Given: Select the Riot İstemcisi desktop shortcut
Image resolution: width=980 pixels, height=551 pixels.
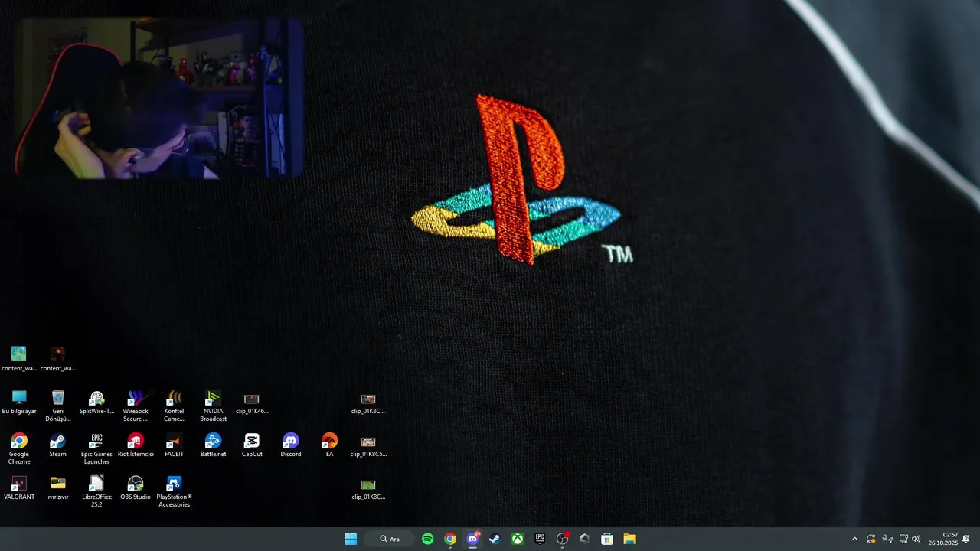Looking at the screenshot, I should click(136, 445).
